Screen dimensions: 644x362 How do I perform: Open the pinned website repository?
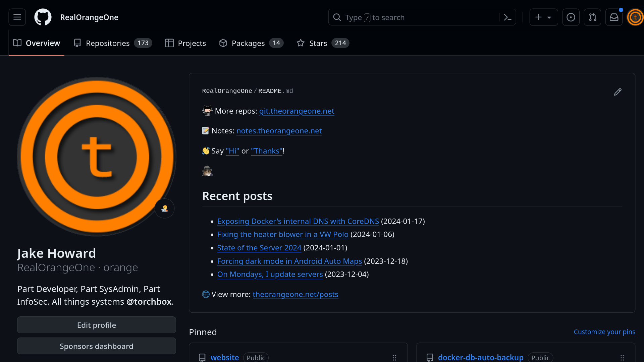click(x=225, y=358)
